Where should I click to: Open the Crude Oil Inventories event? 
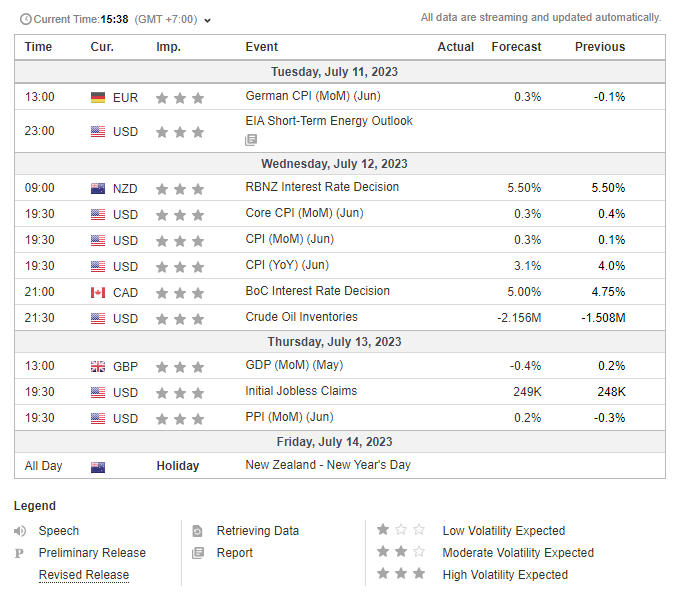[x=301, y=317]
